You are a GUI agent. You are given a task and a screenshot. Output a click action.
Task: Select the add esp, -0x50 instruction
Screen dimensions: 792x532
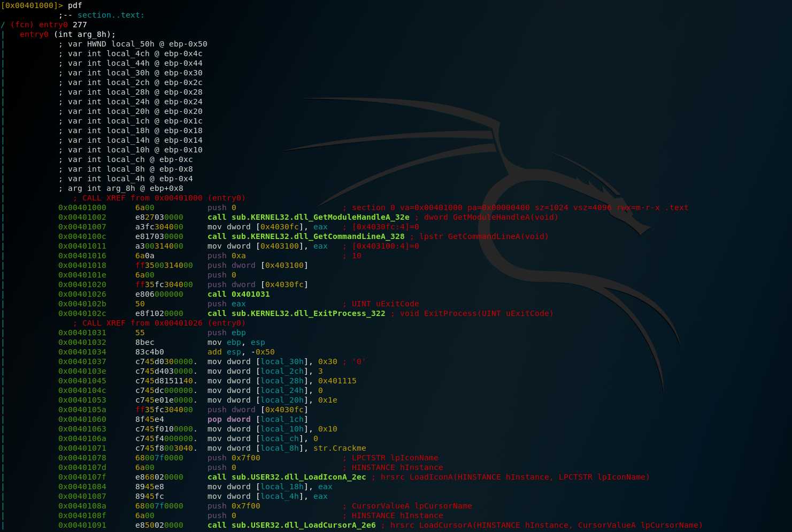241,352
